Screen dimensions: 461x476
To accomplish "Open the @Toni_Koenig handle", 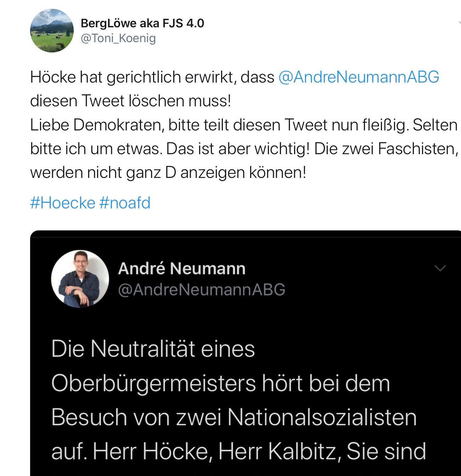I will tap(118, 38).
